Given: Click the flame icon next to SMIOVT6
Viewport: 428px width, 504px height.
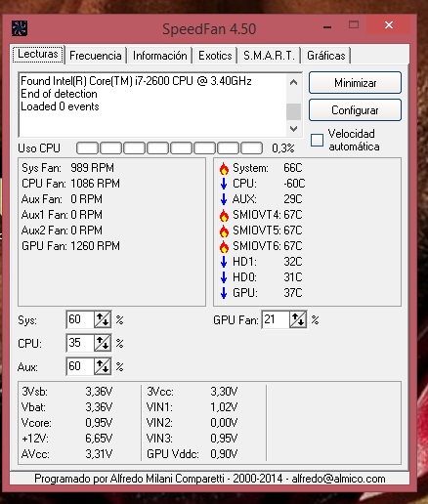Looking at the screenshot, I should pos(224,246).
